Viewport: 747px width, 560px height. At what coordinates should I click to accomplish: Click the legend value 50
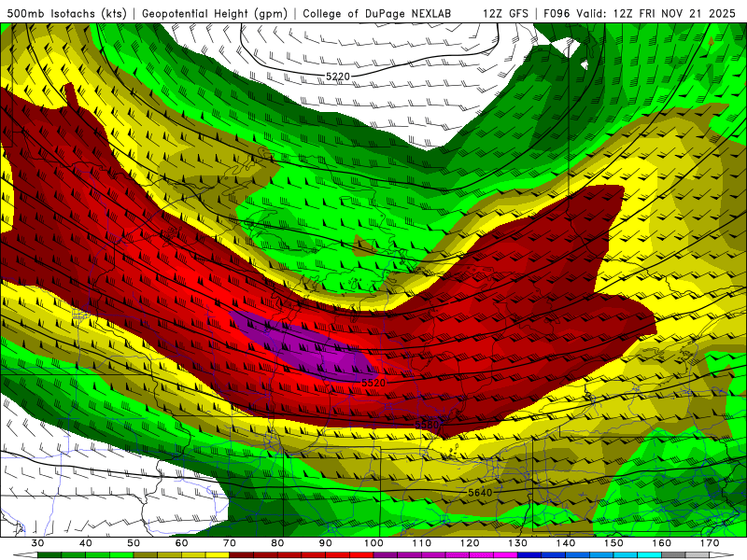click(x=134, y=543)
